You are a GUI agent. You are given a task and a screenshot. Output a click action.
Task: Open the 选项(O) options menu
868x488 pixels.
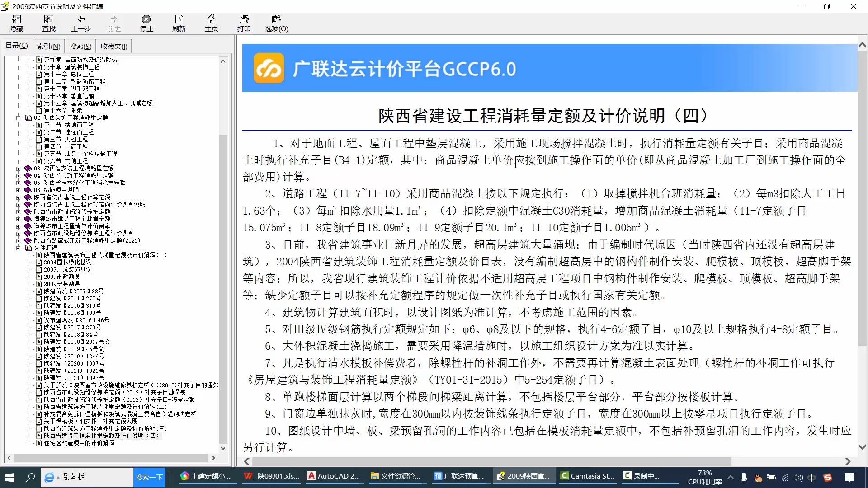click(276, 23)
